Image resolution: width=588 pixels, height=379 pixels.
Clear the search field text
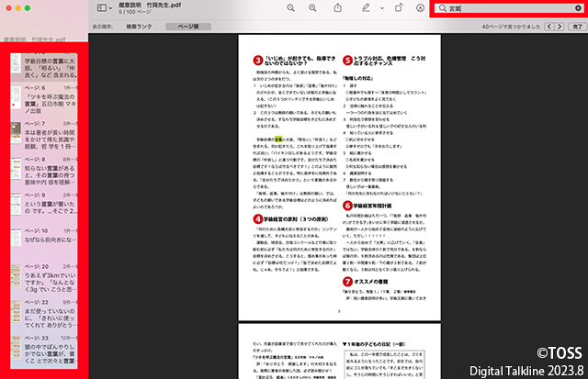point(577,8)
